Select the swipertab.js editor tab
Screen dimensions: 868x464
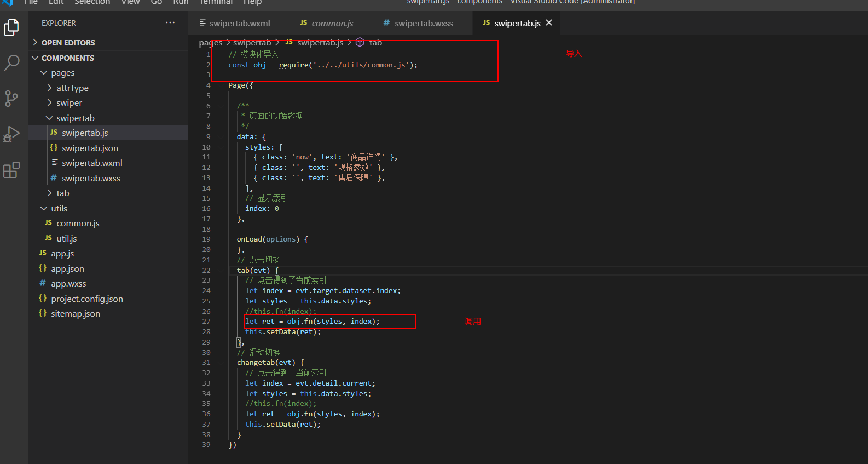(517, 23)
